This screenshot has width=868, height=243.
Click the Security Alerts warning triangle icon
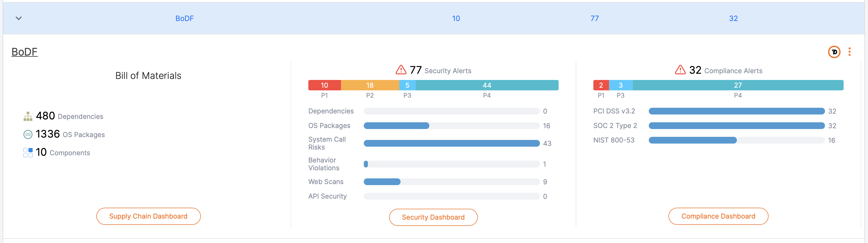click(x=401, y=70)
